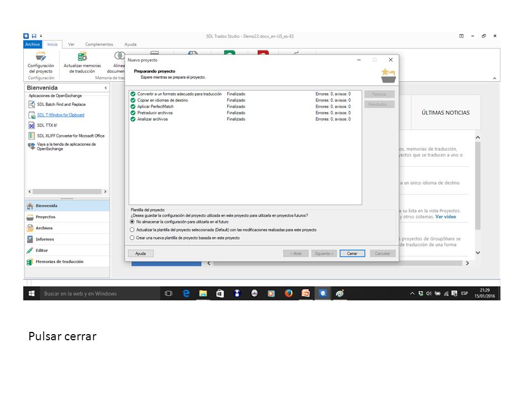Open Task View from the taskbar
This screenshot has height=399, width=532.
point(168,294)
